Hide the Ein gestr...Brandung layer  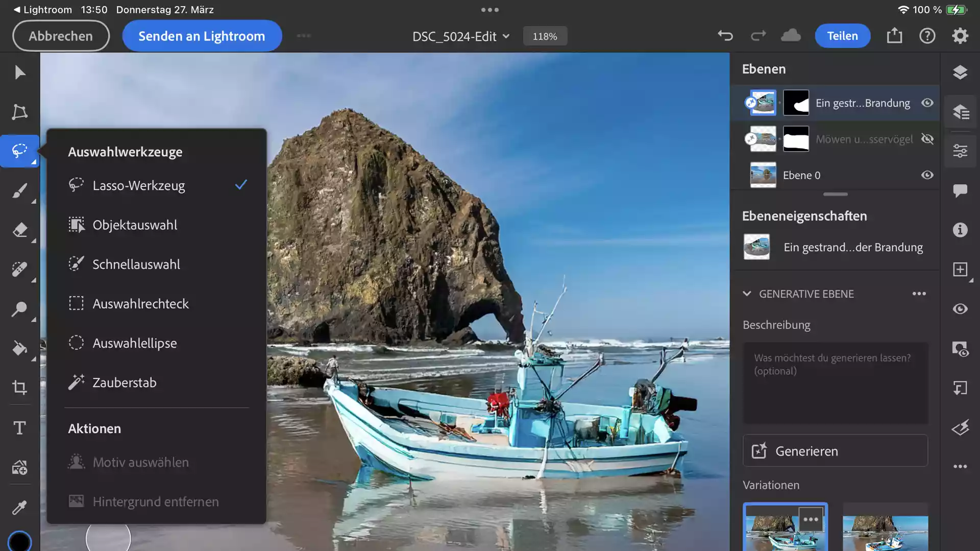click(x=927, y=103)
